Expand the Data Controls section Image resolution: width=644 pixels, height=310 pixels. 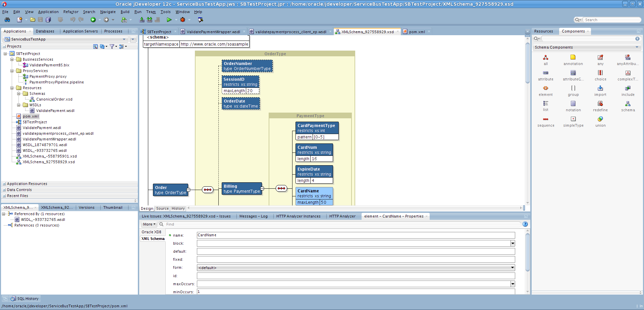(x=4, y=190)
